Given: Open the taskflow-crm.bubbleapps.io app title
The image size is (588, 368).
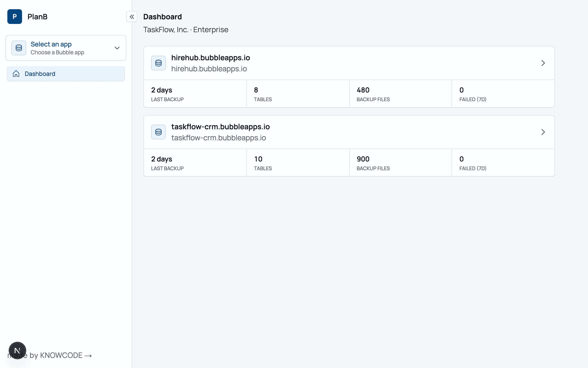Looking at the screenshot, I should click(220, 126).
